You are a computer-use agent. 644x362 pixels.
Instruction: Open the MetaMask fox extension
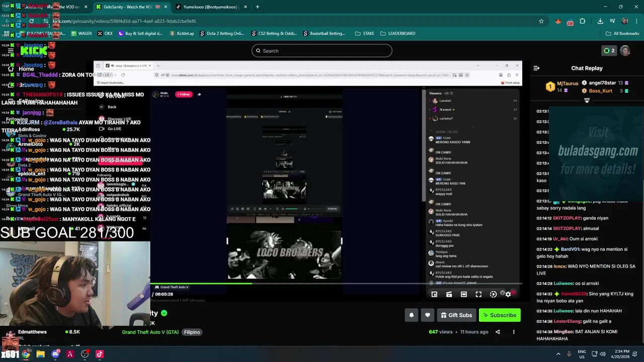click(557, 21)
